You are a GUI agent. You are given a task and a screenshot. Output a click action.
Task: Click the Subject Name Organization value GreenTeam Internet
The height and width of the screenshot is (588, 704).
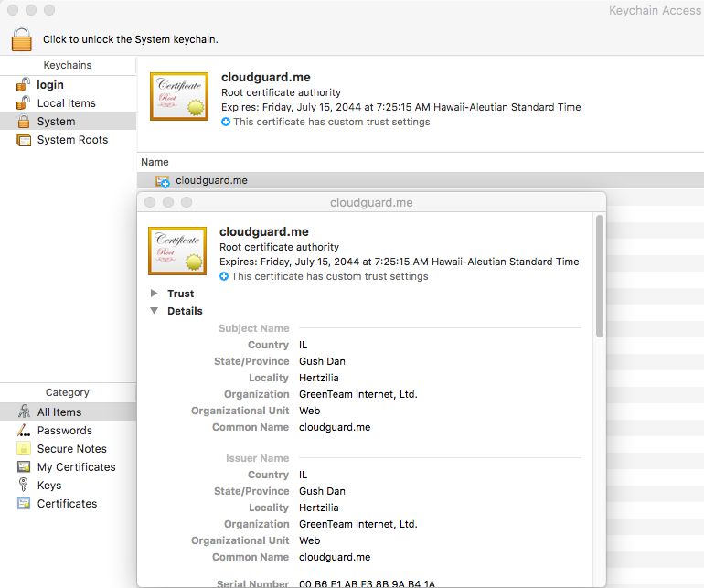(x=358, y=394)
